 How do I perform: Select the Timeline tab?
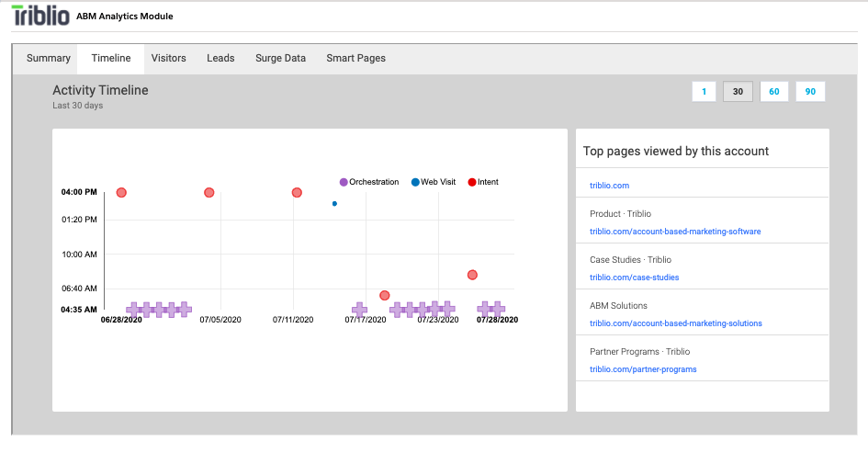[x=111, y=58]
